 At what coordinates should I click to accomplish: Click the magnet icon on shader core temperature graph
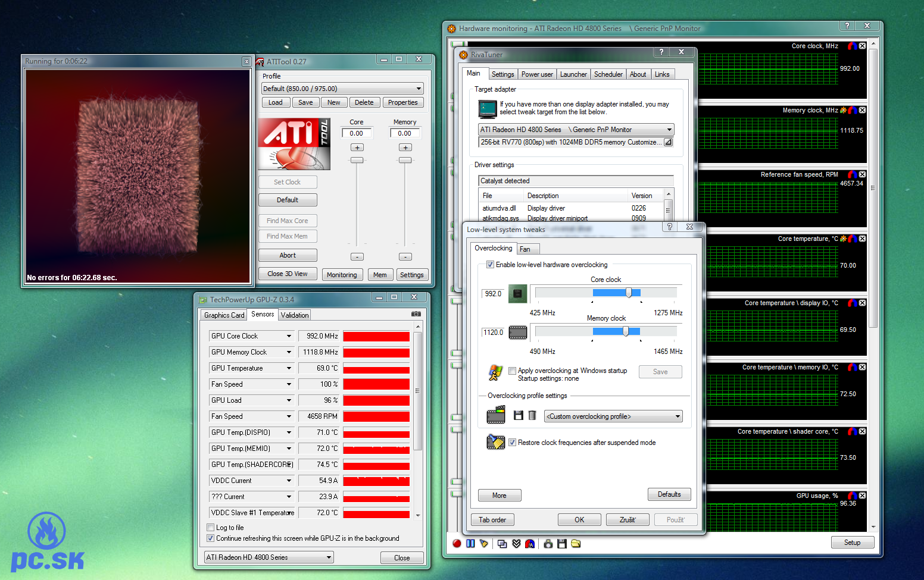(853, 431)
